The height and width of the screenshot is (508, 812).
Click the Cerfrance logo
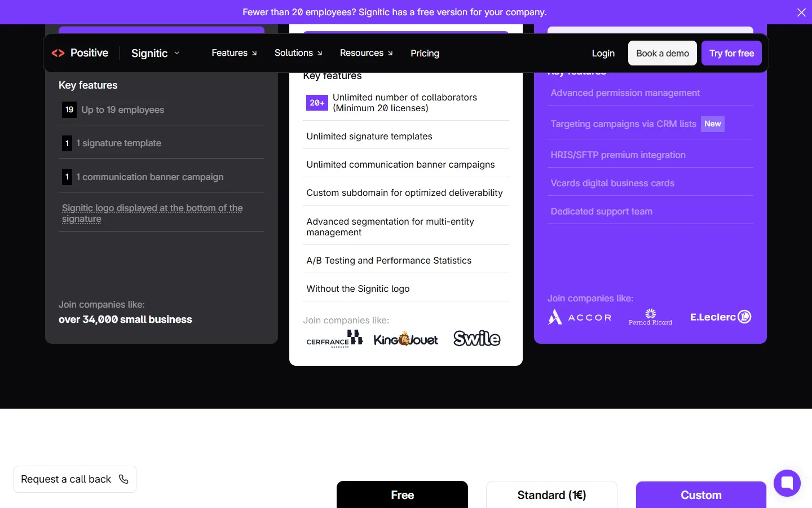[334, 339]
